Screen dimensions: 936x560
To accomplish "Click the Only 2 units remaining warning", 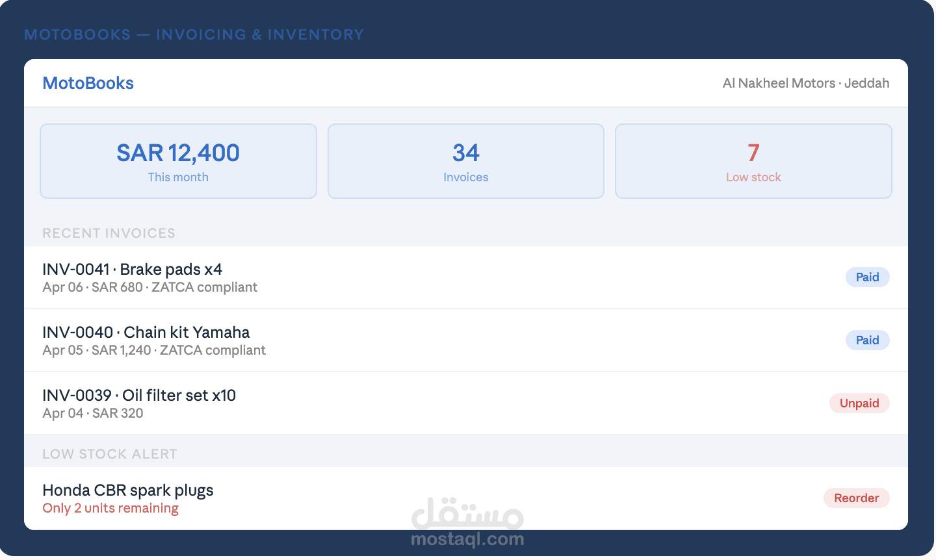I will tap(110, 508).
